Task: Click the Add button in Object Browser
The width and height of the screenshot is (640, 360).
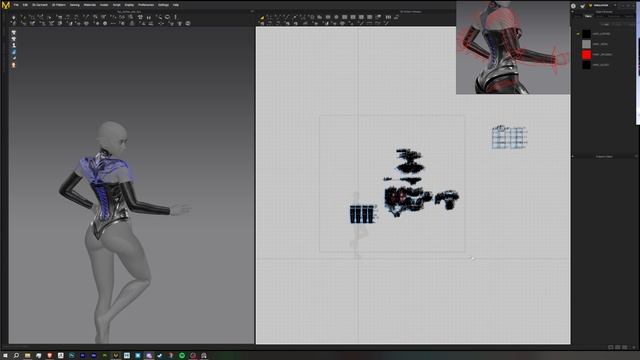Action: 606,24
